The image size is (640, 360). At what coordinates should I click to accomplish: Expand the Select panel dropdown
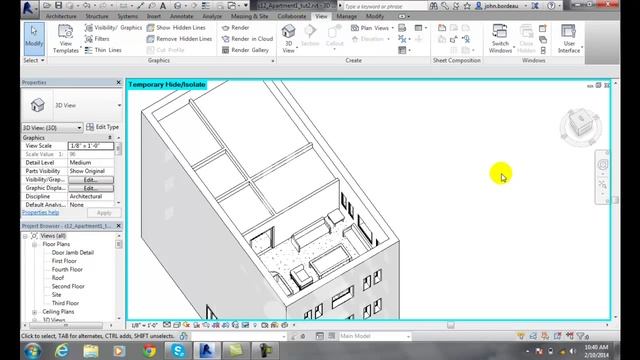33,60
